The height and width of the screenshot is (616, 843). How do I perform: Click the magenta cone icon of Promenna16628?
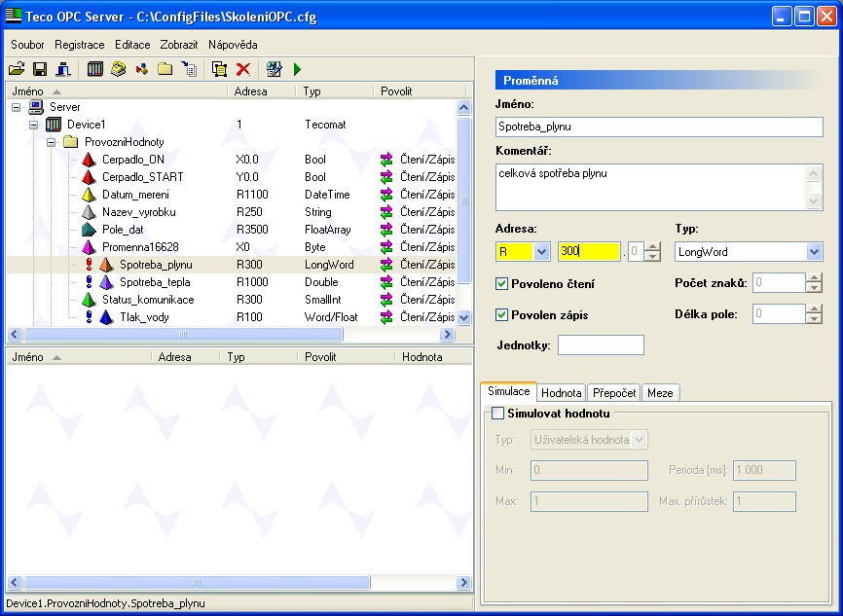89,247
